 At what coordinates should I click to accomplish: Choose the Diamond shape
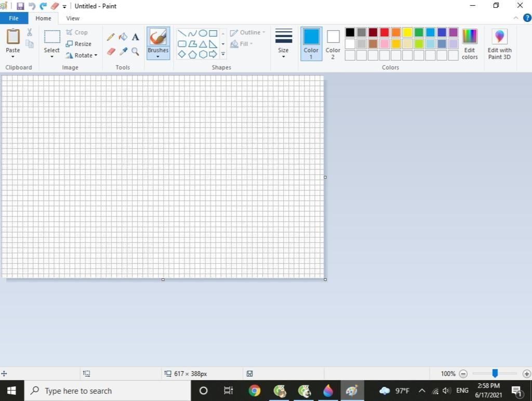click(x=182, y=54)
